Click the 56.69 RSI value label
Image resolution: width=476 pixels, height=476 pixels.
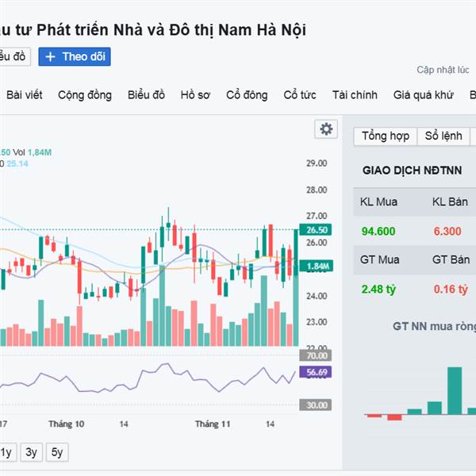pos(317,371)
